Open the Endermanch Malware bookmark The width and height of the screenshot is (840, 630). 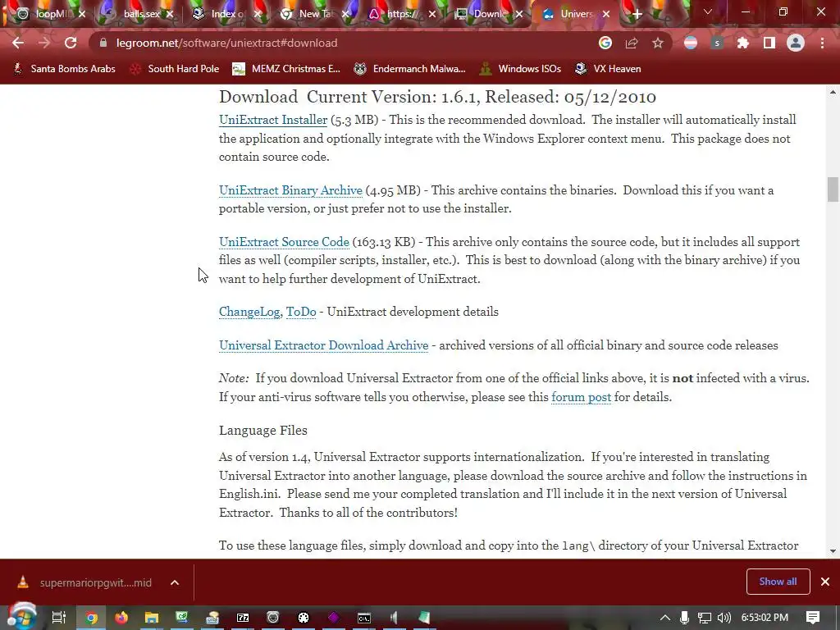(409, 69)
